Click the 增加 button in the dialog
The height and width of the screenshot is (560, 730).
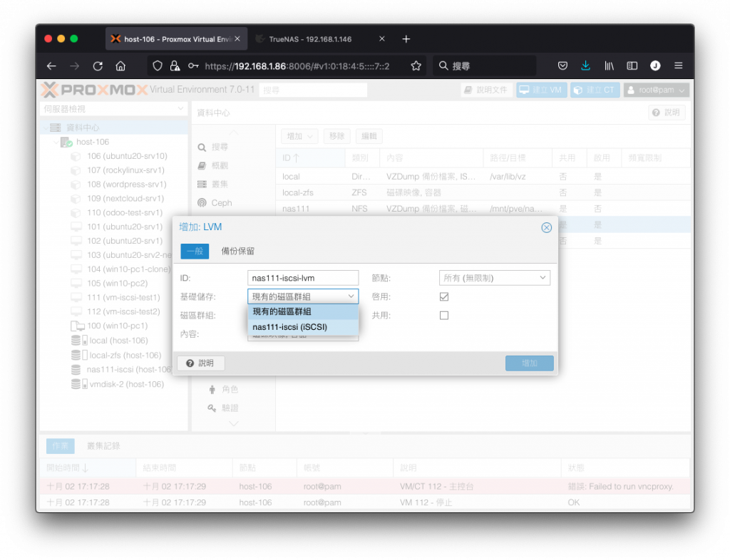click(530, 363)
